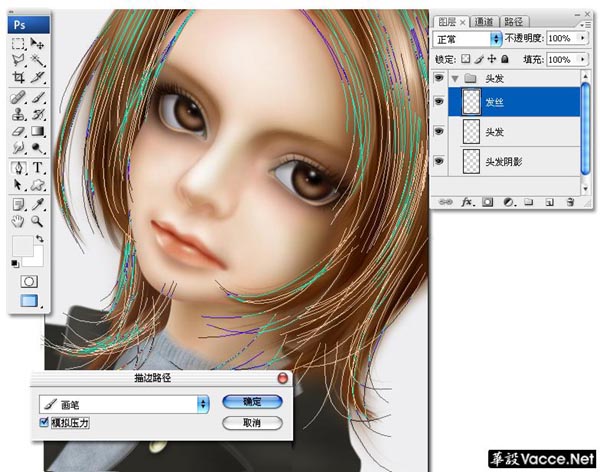This screenshot has width=600, height=472.
Task: Select the Type tool
Action: coord(37,168)
